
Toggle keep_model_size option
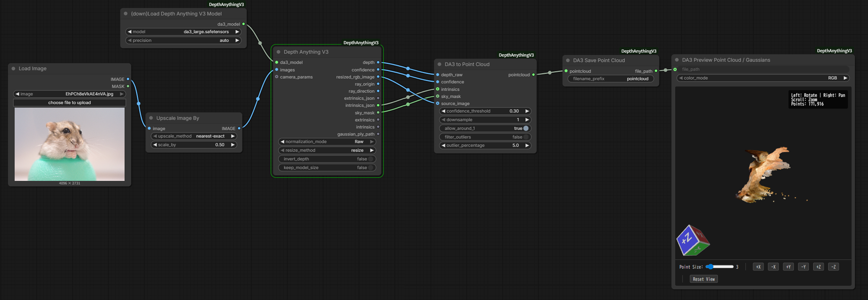click(x=371, y=168)
